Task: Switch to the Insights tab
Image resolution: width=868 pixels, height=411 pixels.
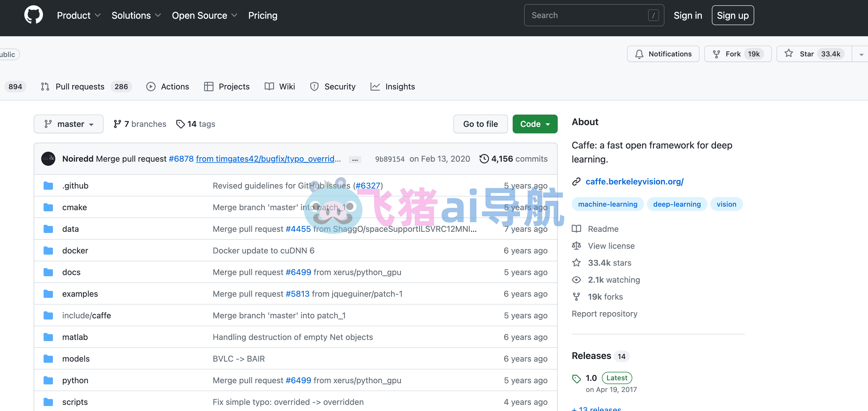Action: (x=392, y=87)
